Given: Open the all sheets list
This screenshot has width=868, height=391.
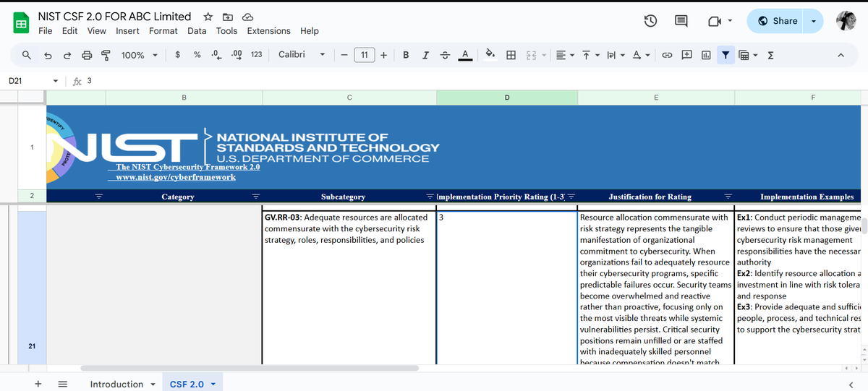Looking at the screenshot, I should [x=63, y=384].
